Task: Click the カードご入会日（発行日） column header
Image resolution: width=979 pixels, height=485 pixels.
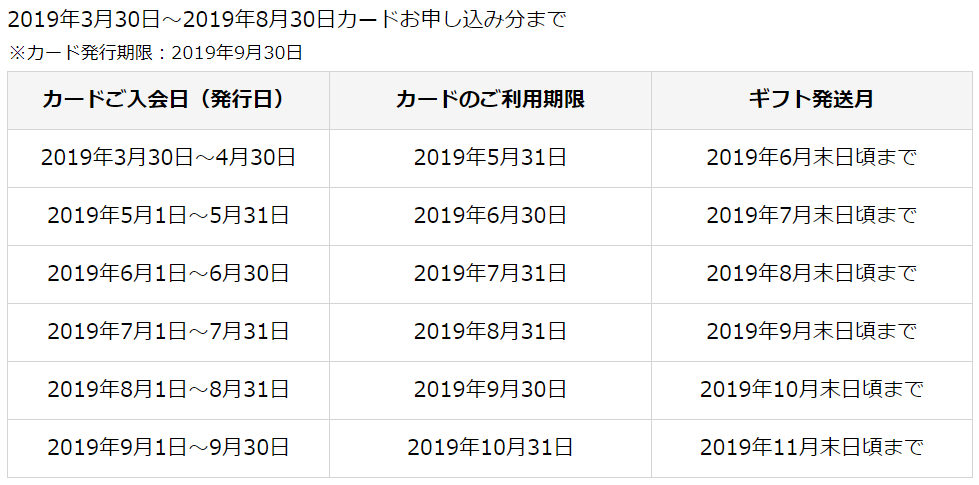Action: click(x=168, y=99)
